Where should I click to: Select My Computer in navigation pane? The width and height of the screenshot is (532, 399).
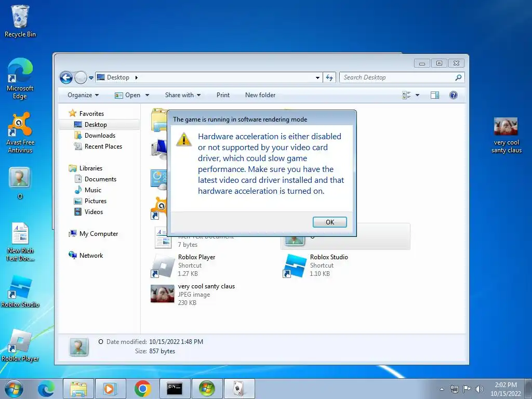[94, 234]
